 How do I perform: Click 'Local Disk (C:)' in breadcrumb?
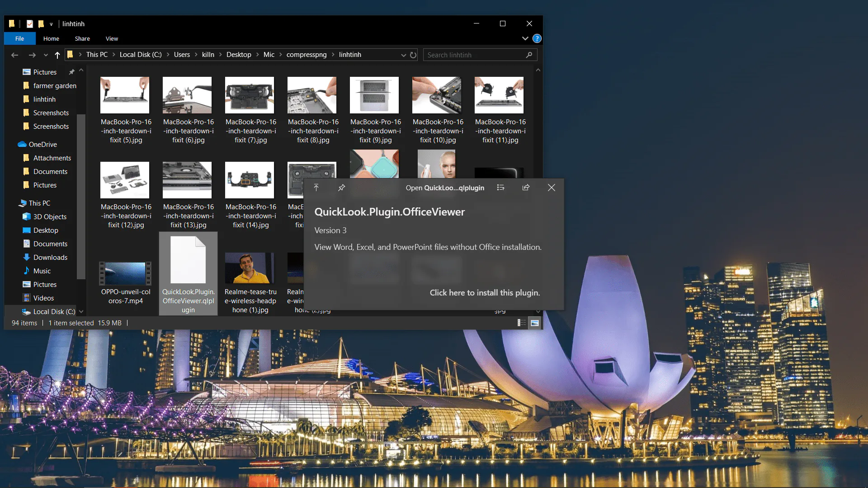coord(141,55)
